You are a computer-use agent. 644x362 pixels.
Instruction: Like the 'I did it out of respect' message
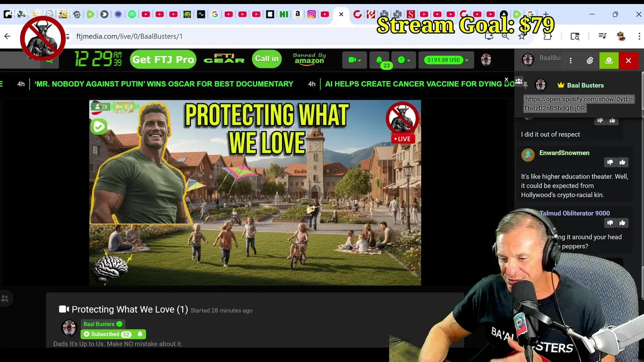coord(612,121)
